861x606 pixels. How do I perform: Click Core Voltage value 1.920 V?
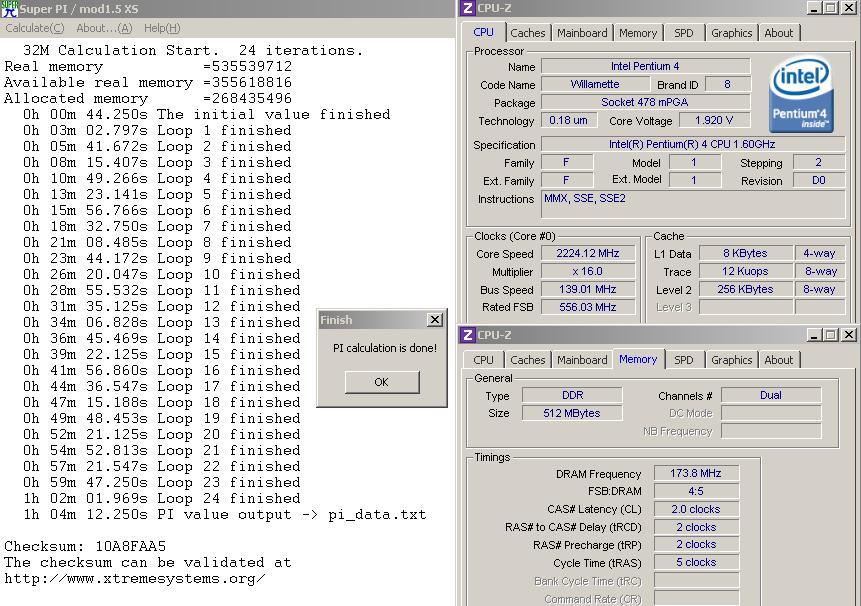[x=714, y=120]
